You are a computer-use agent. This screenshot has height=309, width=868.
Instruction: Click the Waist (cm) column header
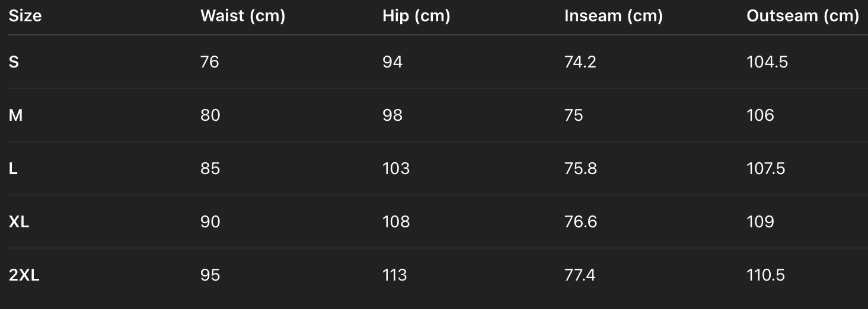tap(242, 16)
